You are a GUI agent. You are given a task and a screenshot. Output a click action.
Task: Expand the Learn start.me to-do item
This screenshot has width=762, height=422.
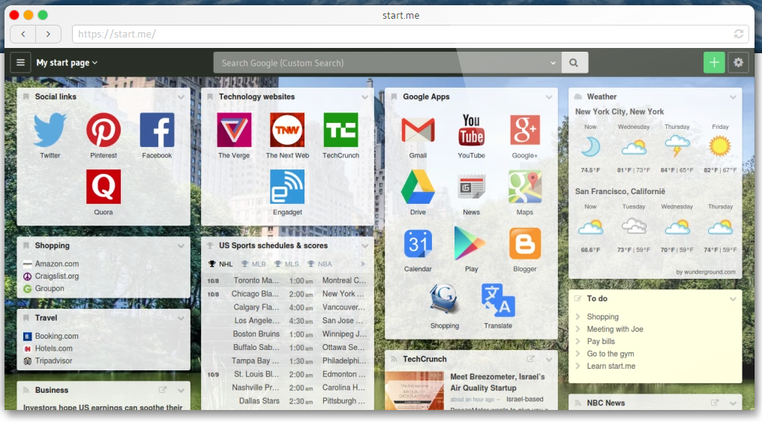pos(578,366)
